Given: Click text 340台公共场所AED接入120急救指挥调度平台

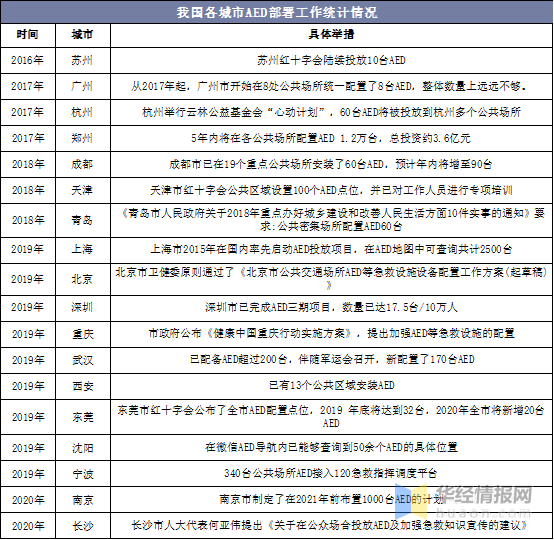Looking at the screenshot, I should pyautogui.click(x=331, y=473).
